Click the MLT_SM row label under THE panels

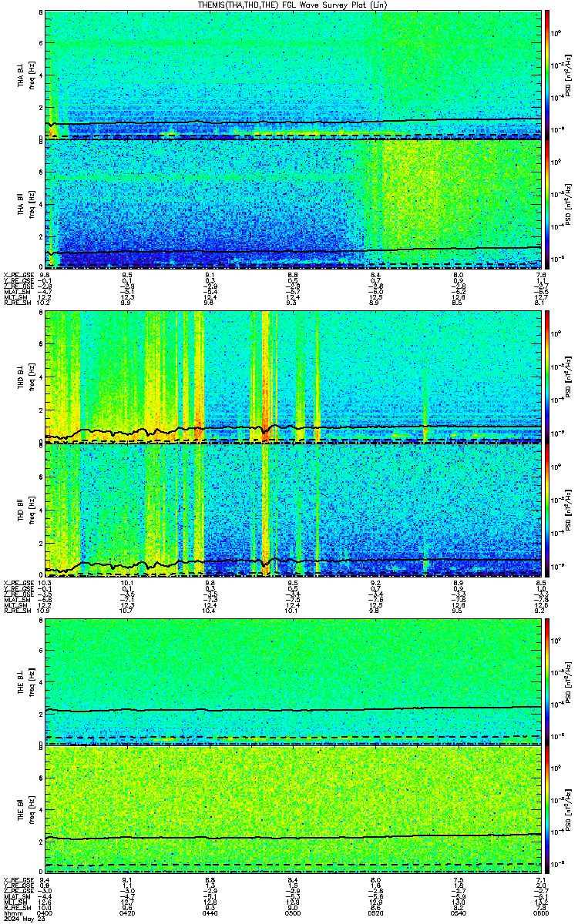15,902
